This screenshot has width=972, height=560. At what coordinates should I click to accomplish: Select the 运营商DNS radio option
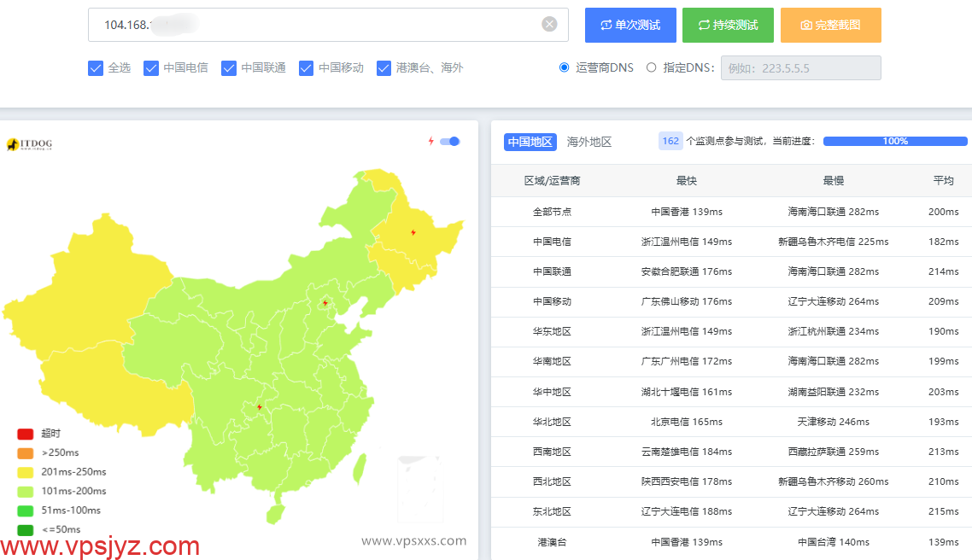pyautogui.click(x=564, y=67)
